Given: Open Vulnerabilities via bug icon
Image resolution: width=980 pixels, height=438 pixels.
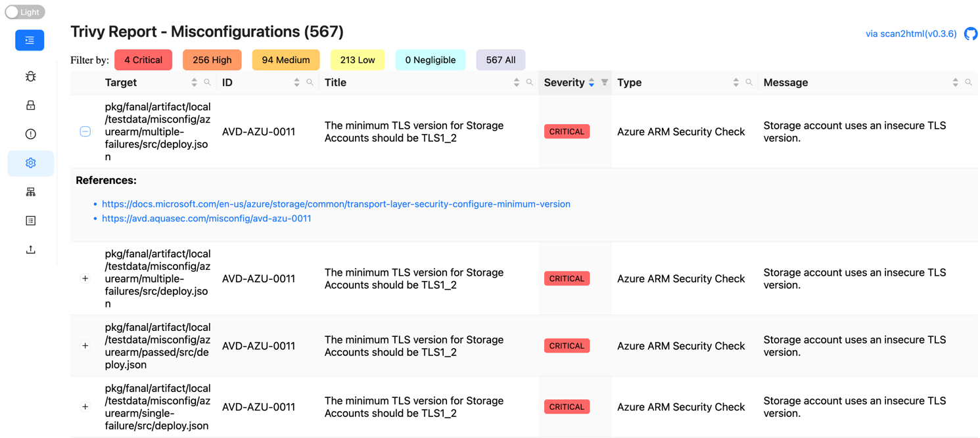Looking at the screenshot, I should coord(30,76).
